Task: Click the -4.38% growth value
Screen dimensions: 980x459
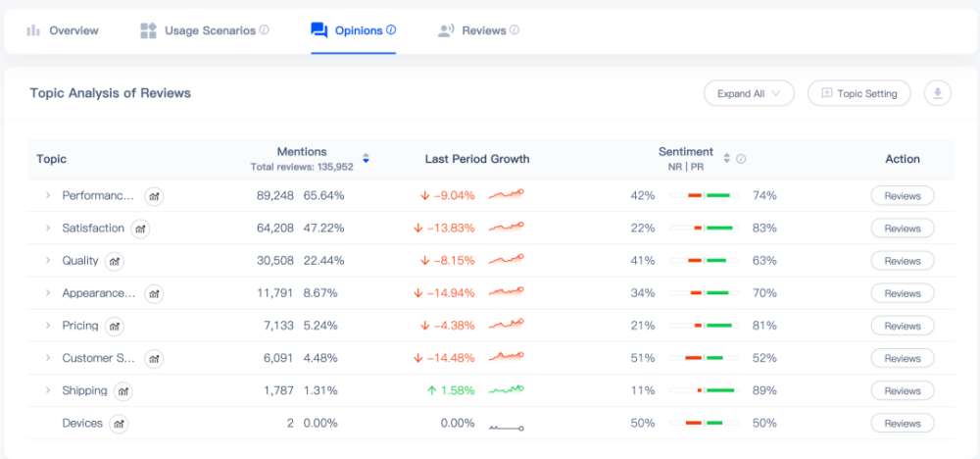Action: pos(455,326)
